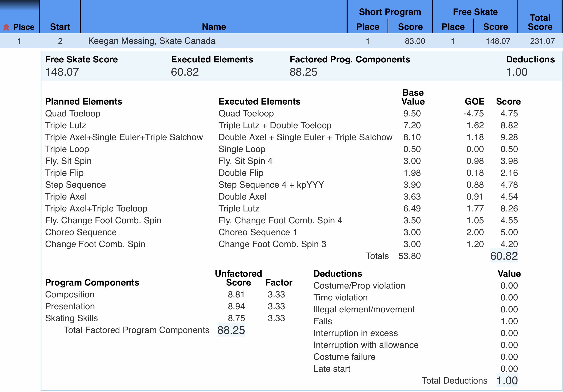This screenshot has width=563, height=392.
Task: Click Free Skate Place column header
Action: click(453, 27)
